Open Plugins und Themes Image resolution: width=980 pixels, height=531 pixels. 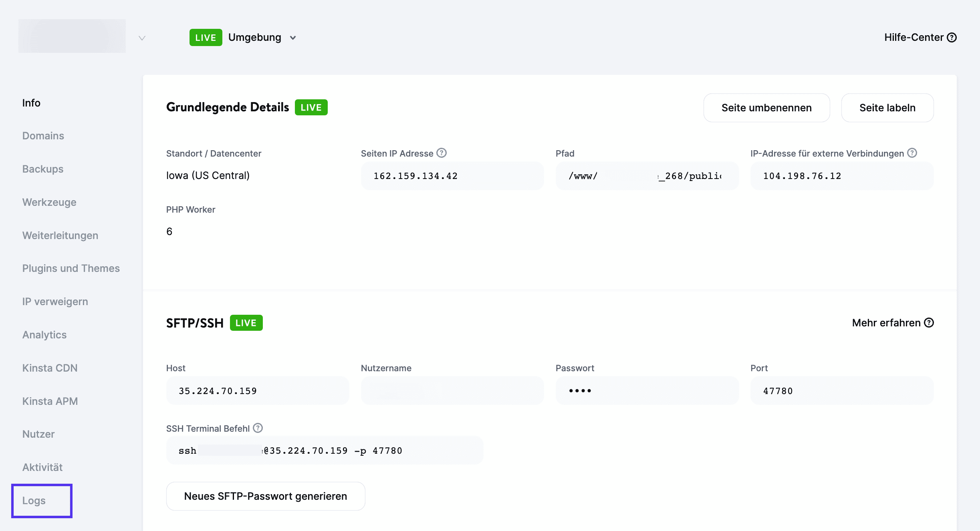click(x=71, y=268)
